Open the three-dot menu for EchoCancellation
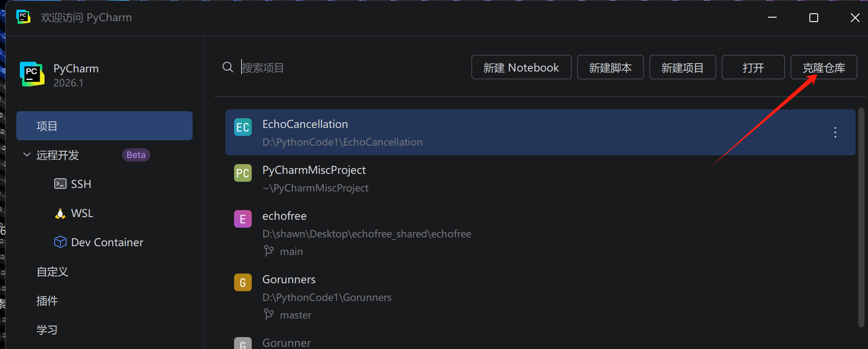 (835, 132)
